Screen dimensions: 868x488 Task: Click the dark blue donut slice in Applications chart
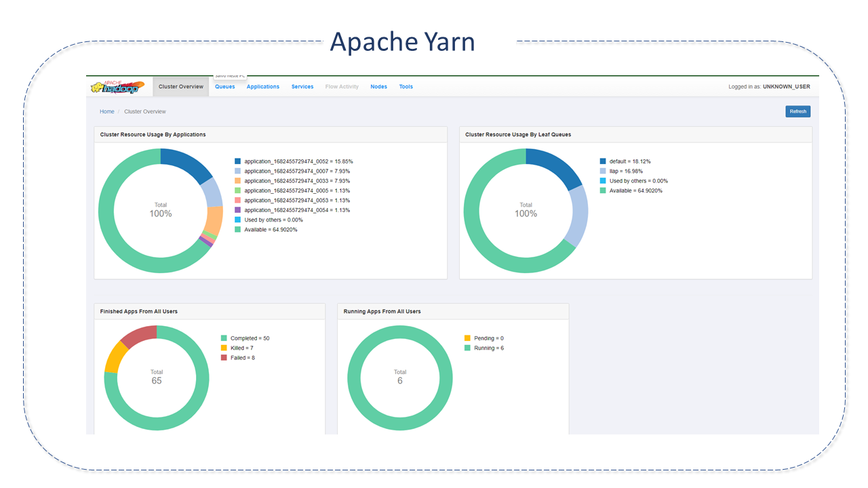pos(189,163)
